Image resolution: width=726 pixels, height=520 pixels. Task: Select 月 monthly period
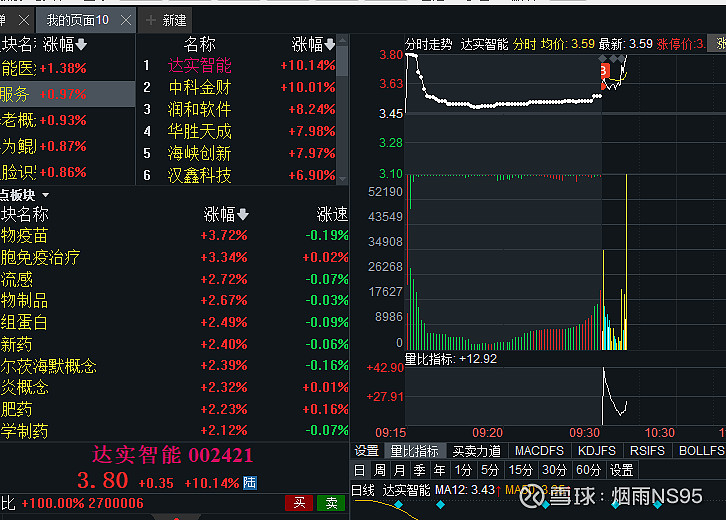400,470
